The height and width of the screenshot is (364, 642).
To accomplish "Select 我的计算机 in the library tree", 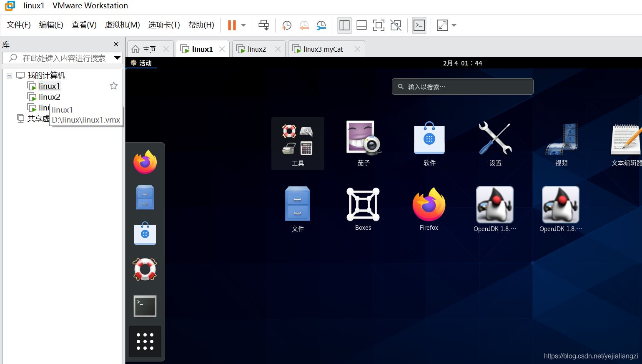I will tap(46, 75).
